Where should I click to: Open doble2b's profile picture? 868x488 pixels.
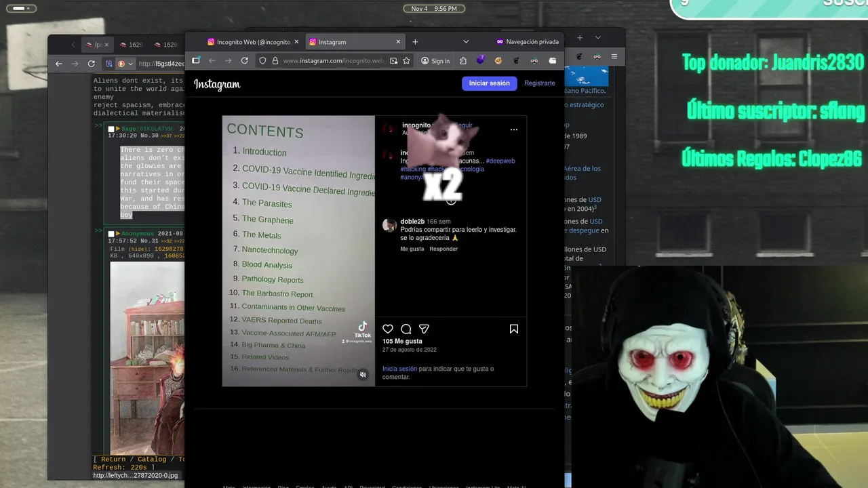pos(389,226)
